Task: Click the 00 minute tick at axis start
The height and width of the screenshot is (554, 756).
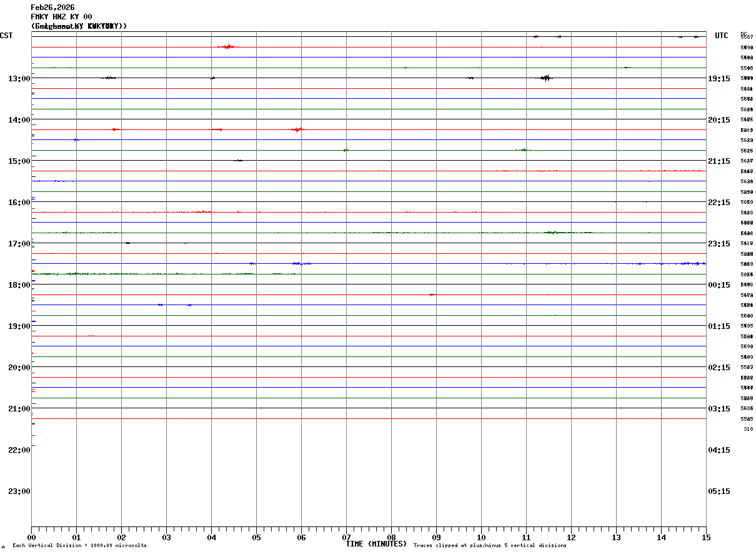Action: click(31, 537)
